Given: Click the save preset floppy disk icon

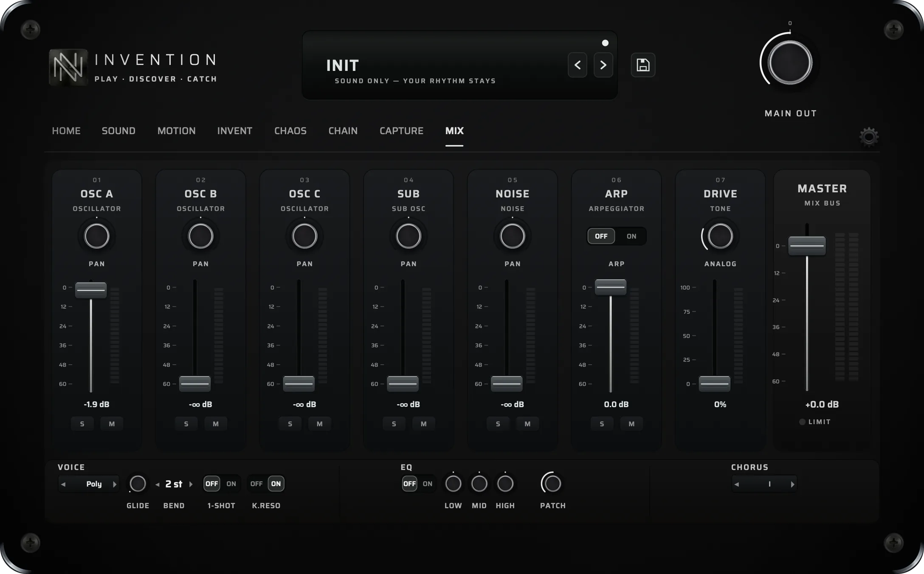Looking at the screenshot, I should coord(643,65).
